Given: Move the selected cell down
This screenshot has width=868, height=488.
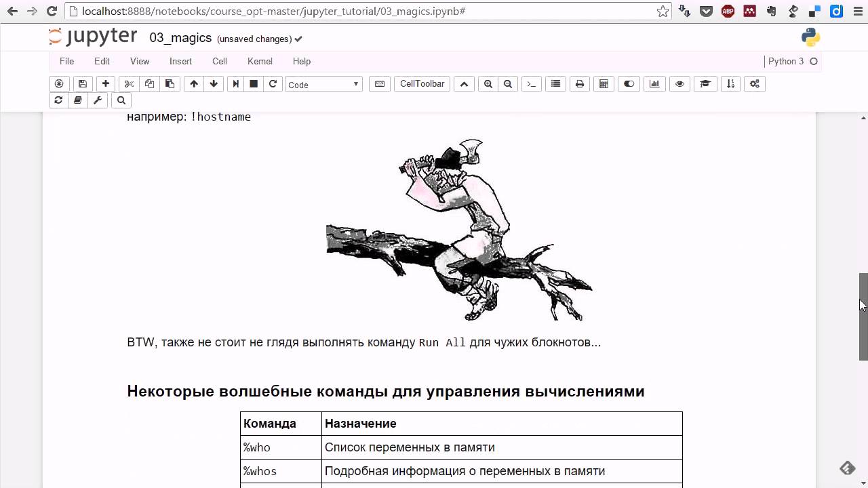Looking at the screenshot, I should coord(214,84).
